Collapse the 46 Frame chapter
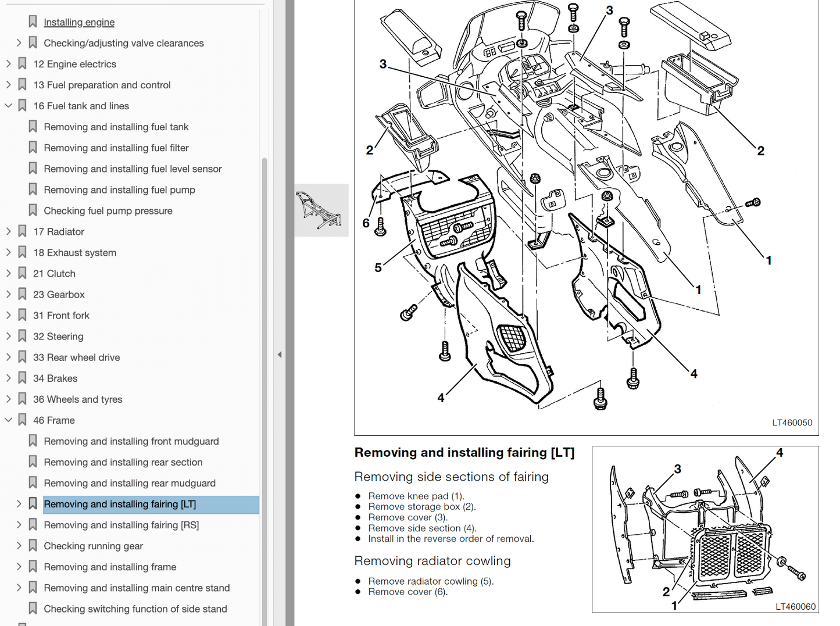Image resolution: width=840 pixels, height=626 pixels. click(x=8, y=420)
